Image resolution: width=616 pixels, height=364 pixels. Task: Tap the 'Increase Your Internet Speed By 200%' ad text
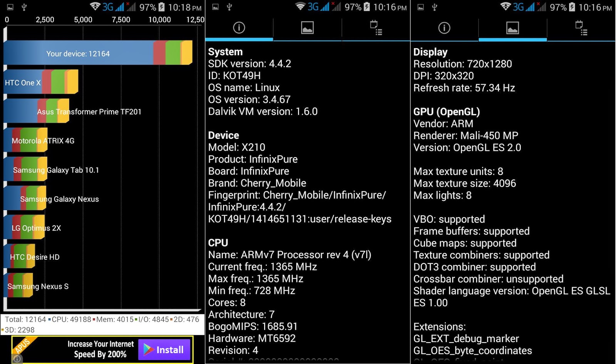(x=100, y=349)
